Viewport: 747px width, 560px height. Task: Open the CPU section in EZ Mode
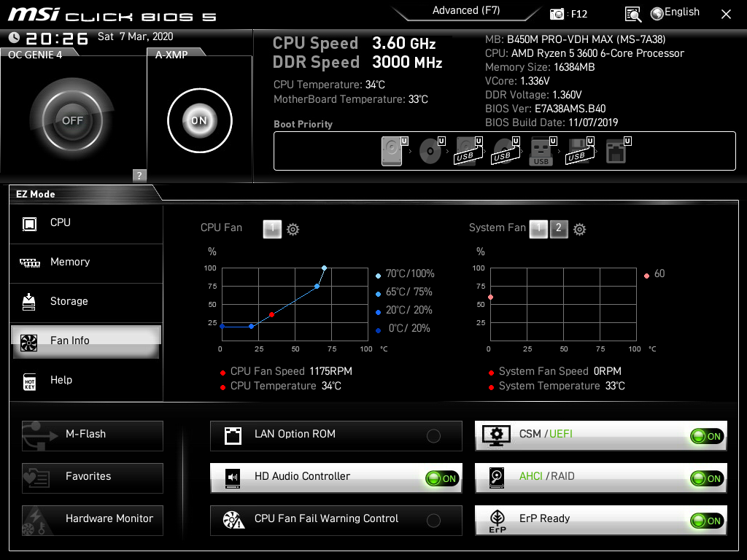pos(86,223)
